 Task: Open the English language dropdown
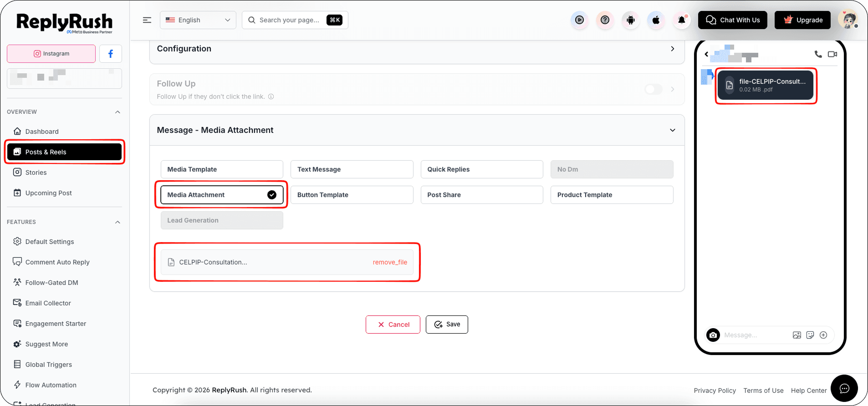[x=198, y=20]
